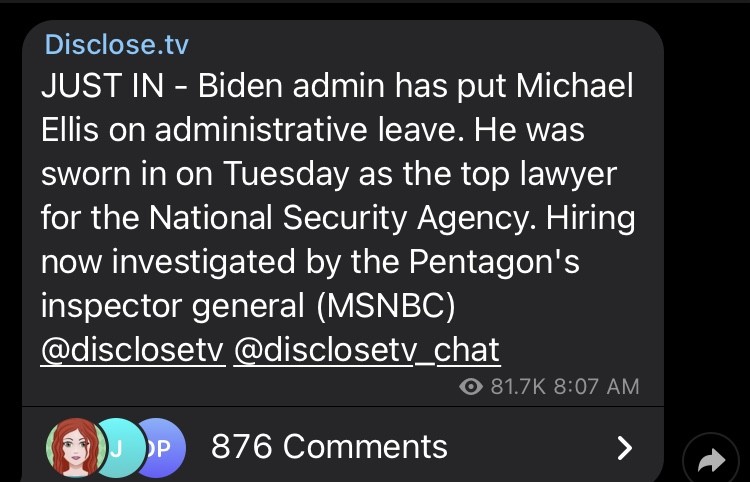Tap the forward arrow share button
The width and height of the screenshot is (750, 482).
click(711, 460)
